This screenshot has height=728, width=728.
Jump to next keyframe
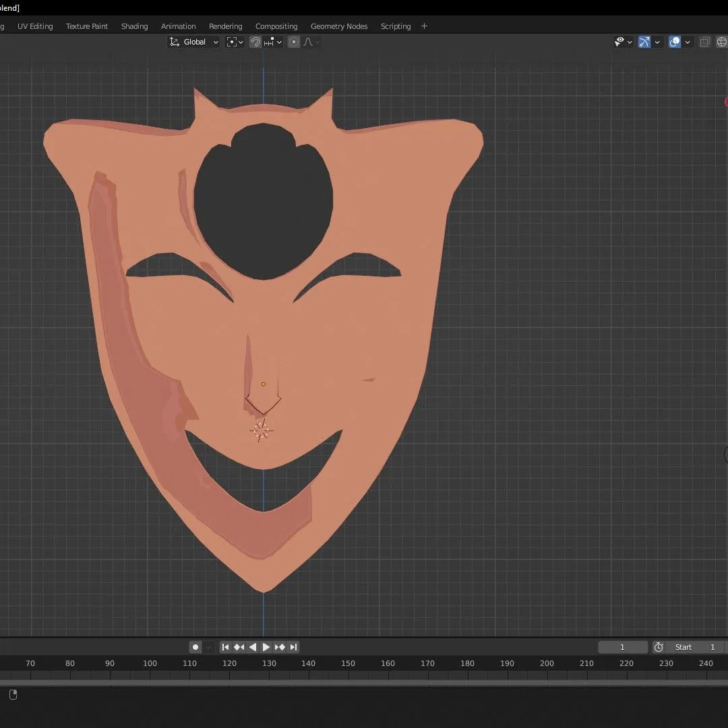point(280,647)
